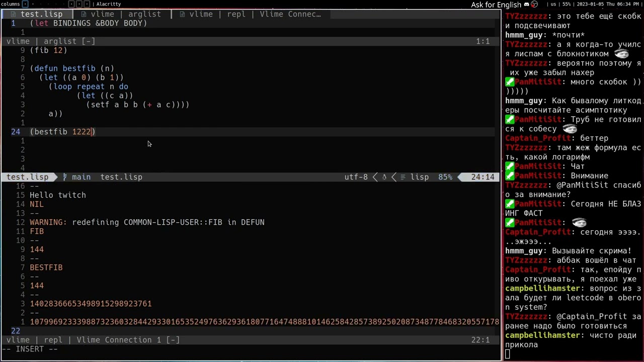The image size is (644, 362).
Task: Place cursor on (defun bestfib (n) line
Action: [x=72, y=68]
